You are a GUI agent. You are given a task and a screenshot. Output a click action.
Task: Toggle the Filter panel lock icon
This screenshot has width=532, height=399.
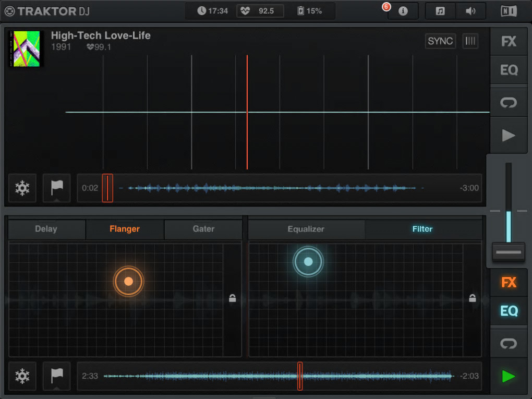click(473, 298)
